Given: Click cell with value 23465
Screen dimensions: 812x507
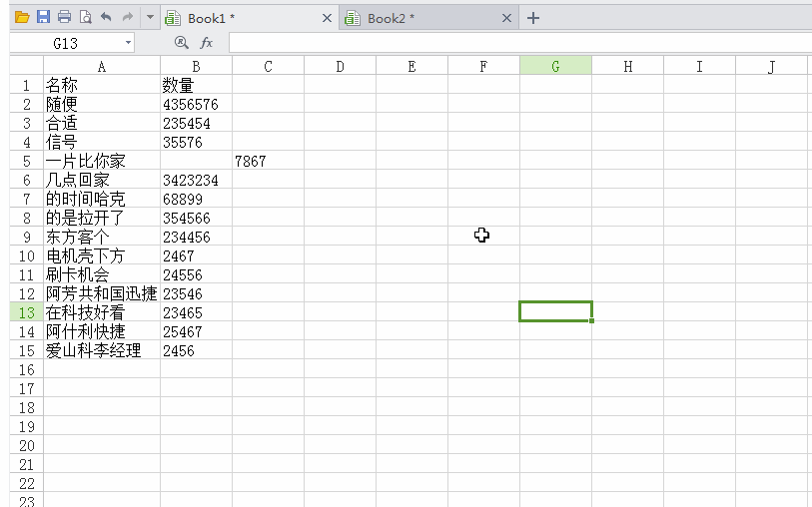Looking at the screenshot, I should pyautogui.click(x=197, y=312).
